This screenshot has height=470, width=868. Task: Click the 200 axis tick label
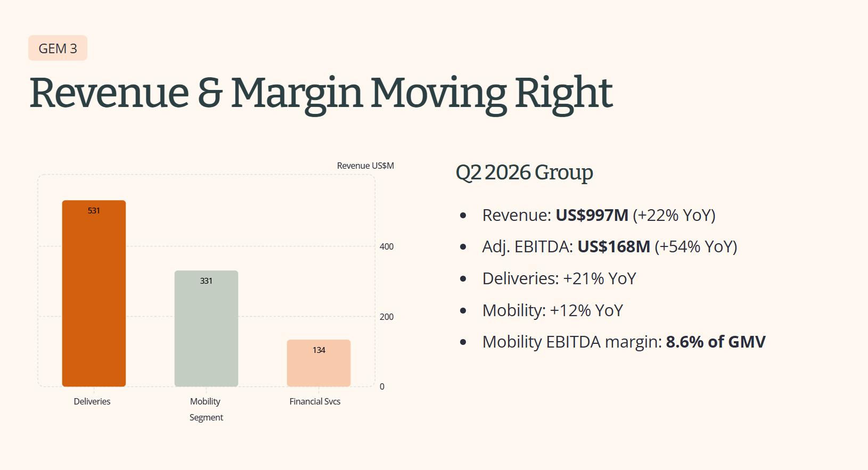(387, 317)
